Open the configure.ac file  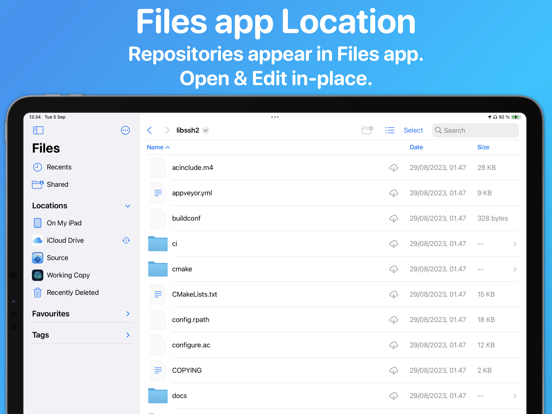[333, 345]
